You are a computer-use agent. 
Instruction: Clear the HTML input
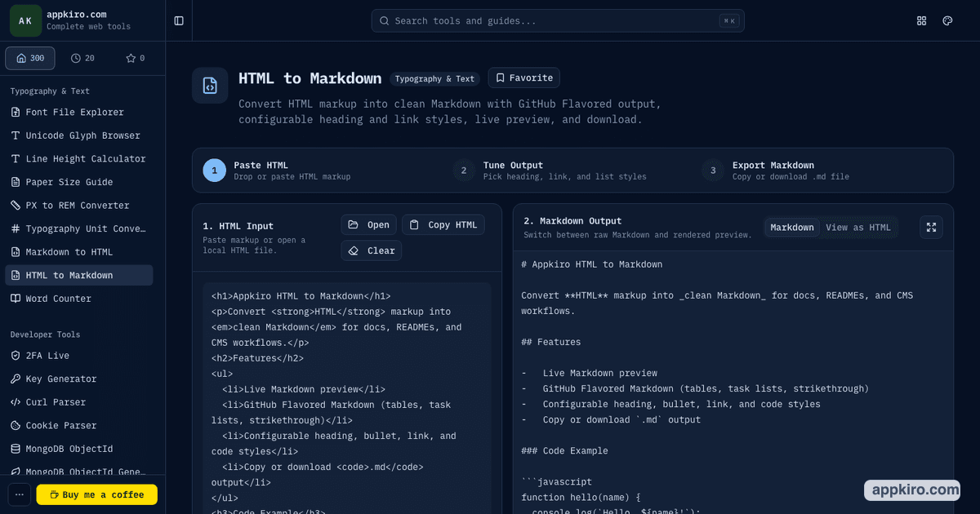[372, 250]
